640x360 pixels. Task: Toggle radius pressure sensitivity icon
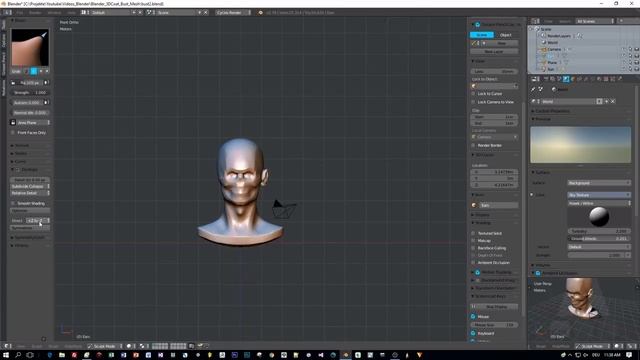tap(46, 83)
